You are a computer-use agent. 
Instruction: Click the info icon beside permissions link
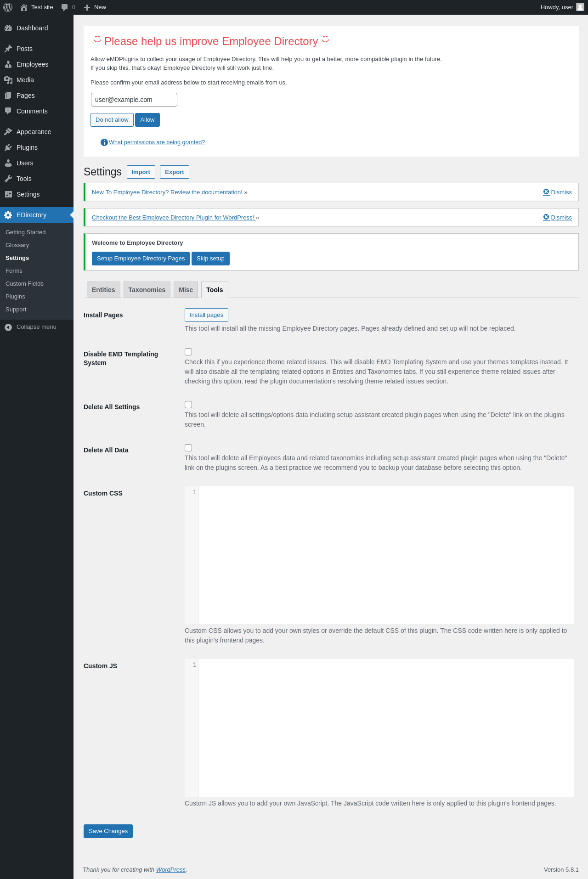tap(104, 142)
